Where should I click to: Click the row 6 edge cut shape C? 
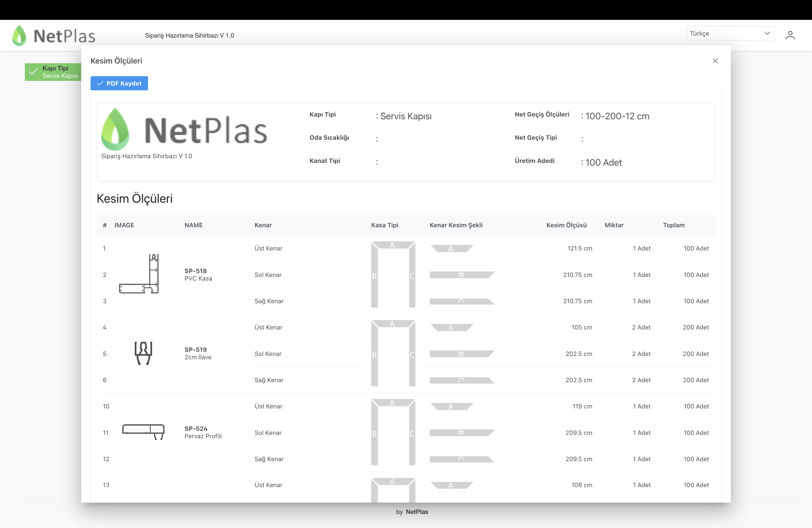click(x=461, y=380)
